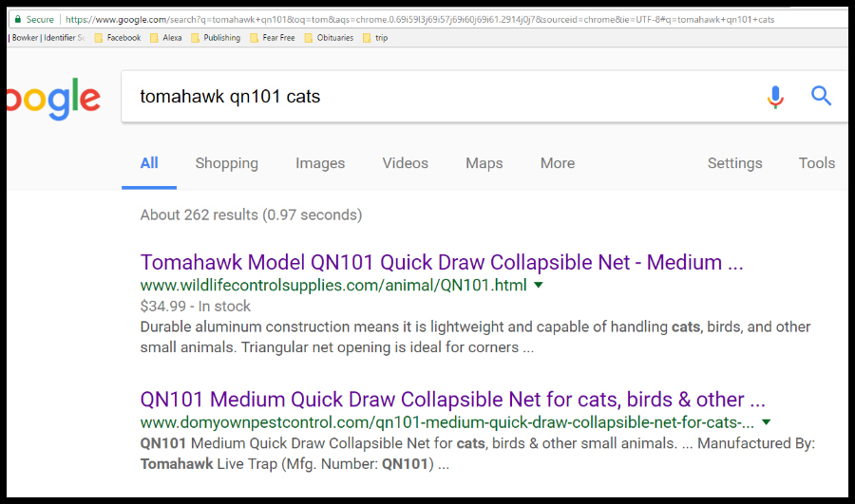Click the green Secure padlock icon
The height and width of the screenshot is (504, 855).
(18, 19)
